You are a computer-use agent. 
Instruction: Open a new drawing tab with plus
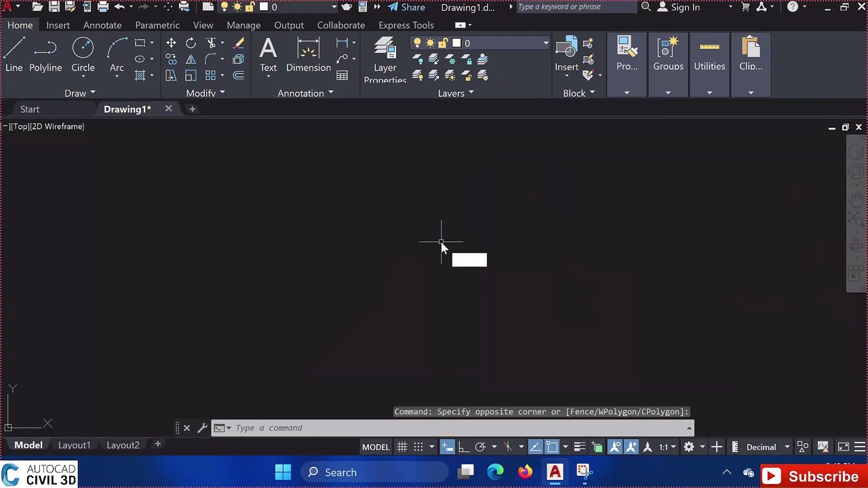192,108
